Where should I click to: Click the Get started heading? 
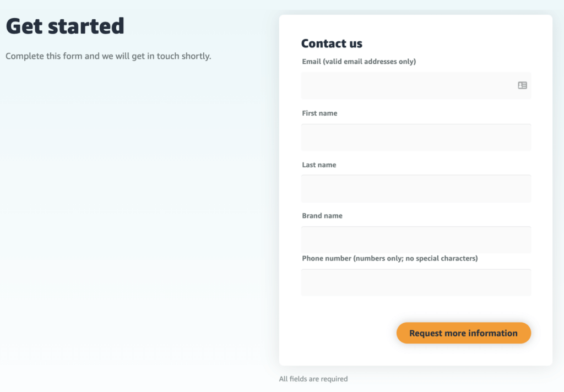(64, 25)
